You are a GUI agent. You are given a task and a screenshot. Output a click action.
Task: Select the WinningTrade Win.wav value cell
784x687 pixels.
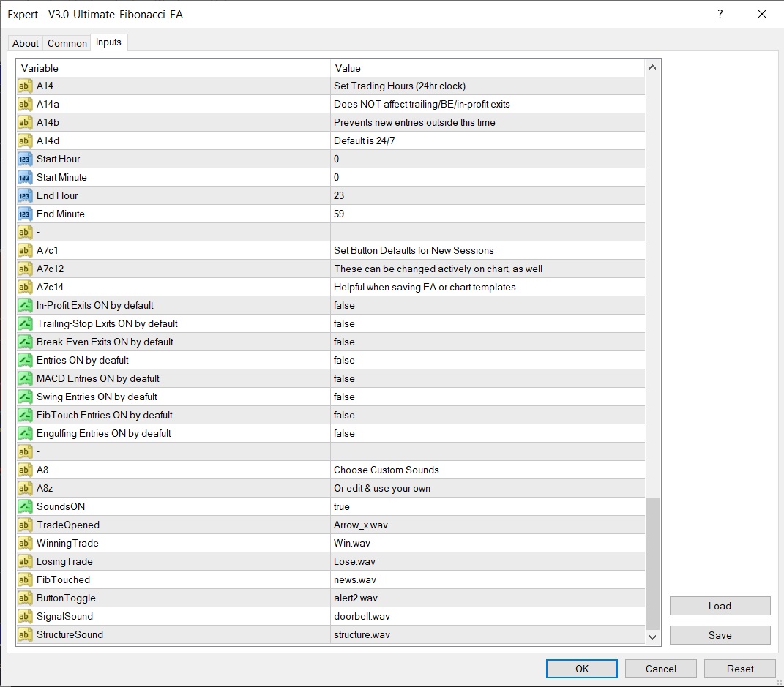pos(487,543)
